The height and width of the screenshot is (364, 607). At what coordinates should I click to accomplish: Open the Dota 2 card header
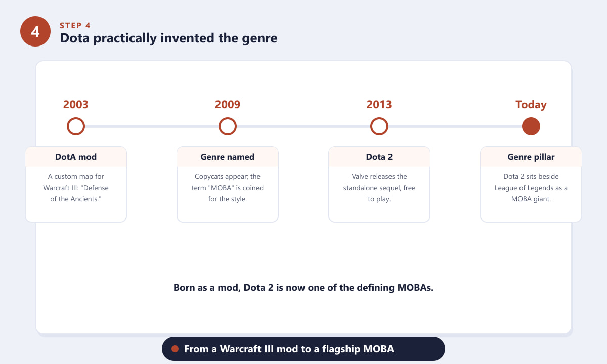click(x=379, y=157)
